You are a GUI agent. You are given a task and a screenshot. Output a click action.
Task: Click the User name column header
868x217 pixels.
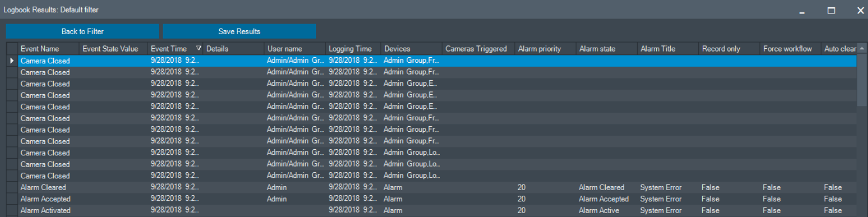coord(295,49)
